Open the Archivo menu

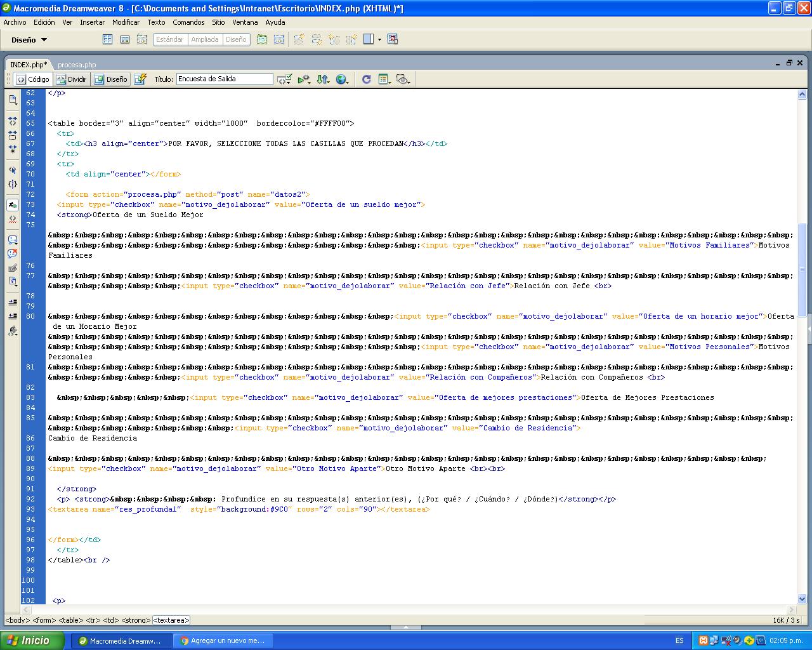click(x=15, y=22)
